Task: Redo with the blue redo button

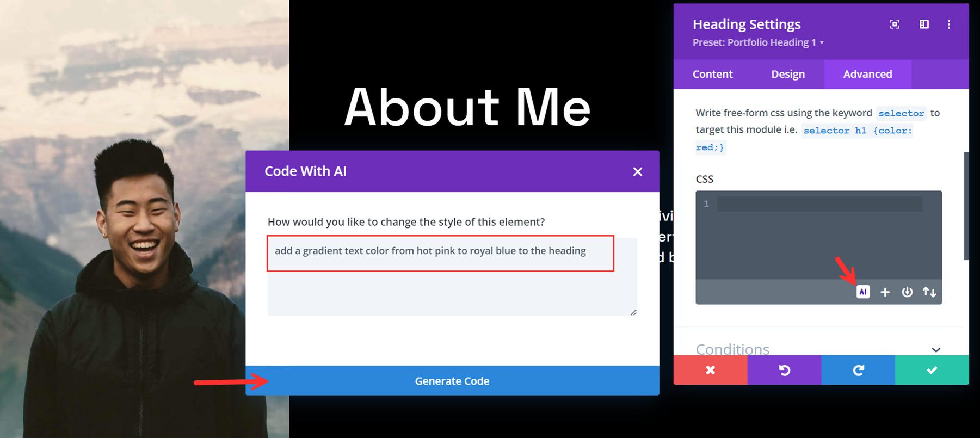Action: [858, 370]
